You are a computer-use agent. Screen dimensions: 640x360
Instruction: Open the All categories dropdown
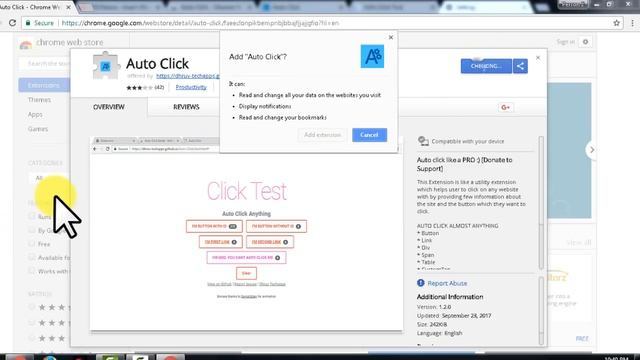coord(49,178)
